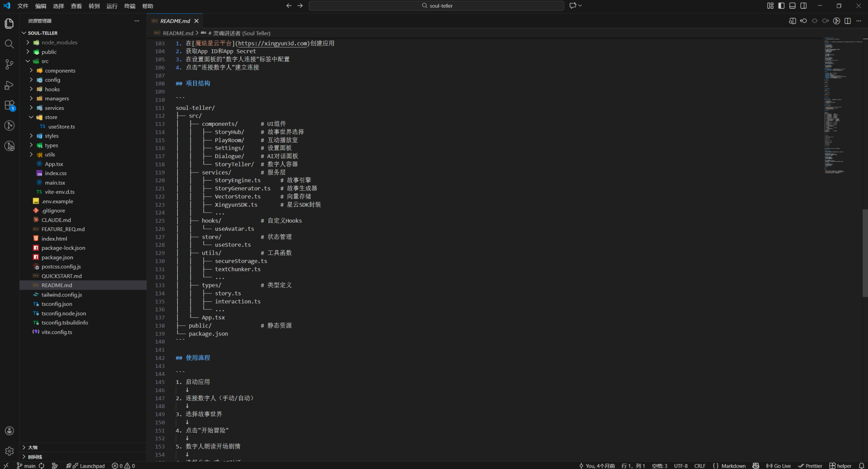The image size is (868, 469).
Task: Open Run and Debug view
Action: pos(9,85)
